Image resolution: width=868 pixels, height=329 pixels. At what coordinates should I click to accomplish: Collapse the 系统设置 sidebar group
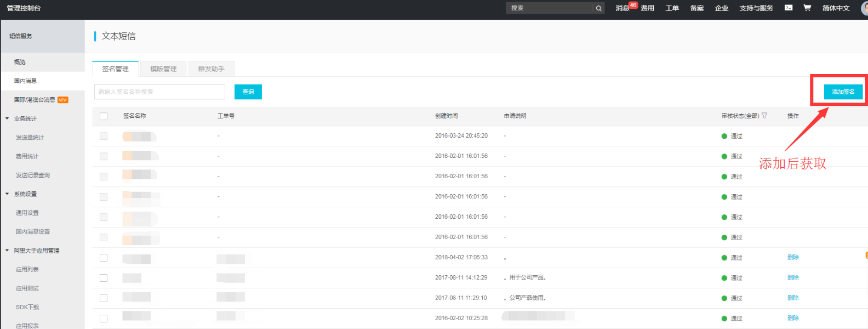(7, 194)
